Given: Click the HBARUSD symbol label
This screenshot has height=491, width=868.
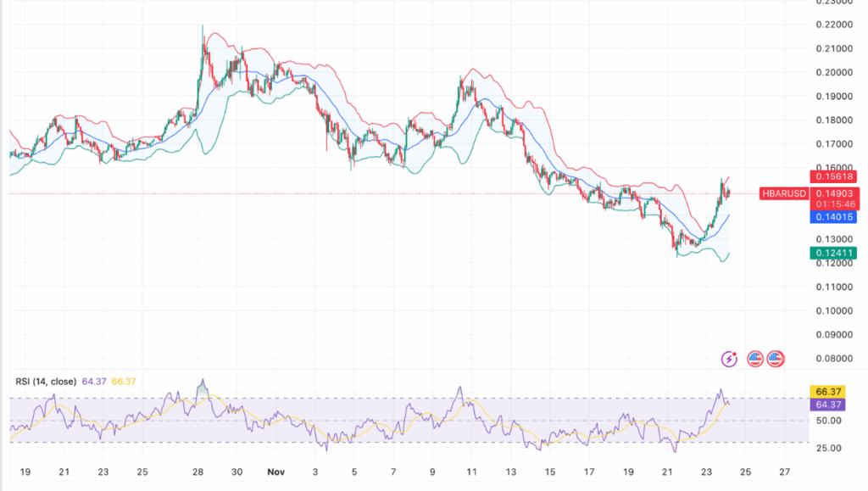Looking at the screenshot, I should (x=783, y=193).
